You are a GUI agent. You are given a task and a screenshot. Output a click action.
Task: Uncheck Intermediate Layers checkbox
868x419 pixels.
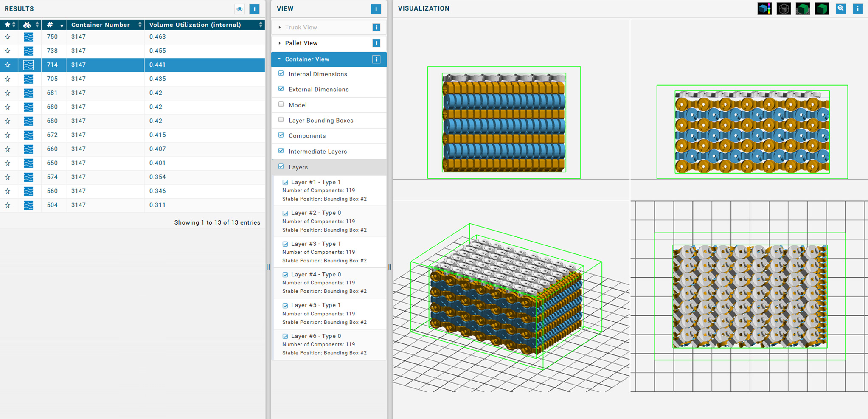tap(281, 151)
